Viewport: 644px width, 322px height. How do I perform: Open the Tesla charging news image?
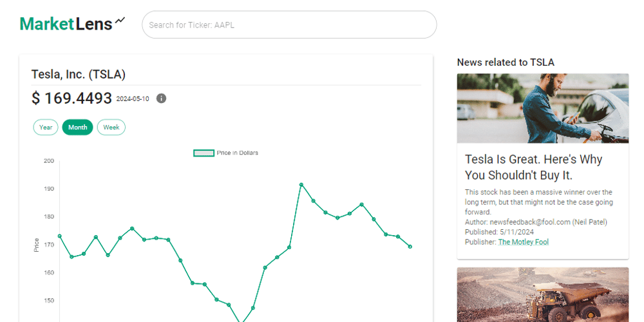[x=542, y=108]
